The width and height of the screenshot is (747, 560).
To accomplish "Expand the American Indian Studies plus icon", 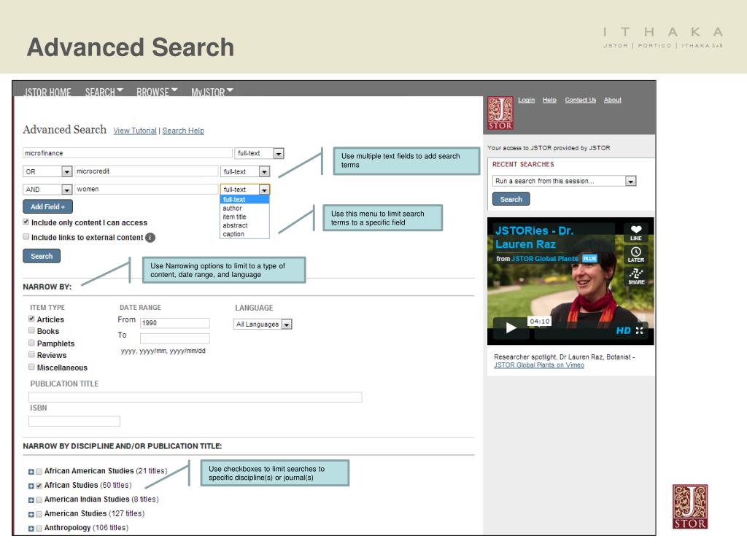I will (31, 500).
